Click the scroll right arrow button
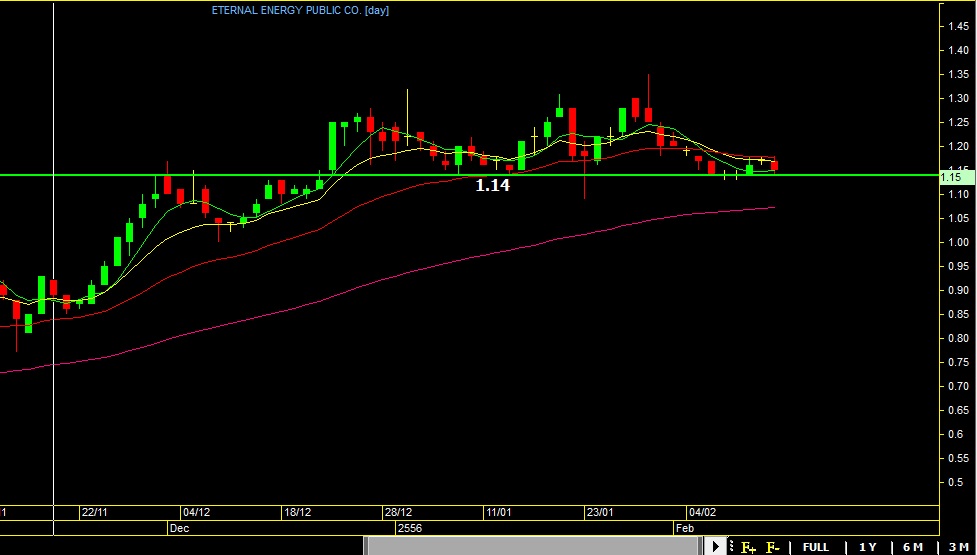This screenshot has width=977, height=555. click(715, 547)
